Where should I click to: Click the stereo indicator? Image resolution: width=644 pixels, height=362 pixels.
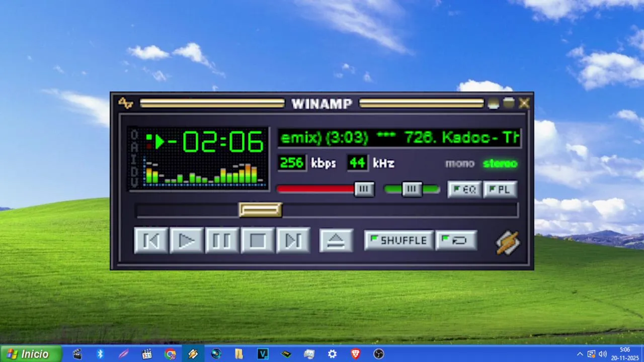(500, 163)
